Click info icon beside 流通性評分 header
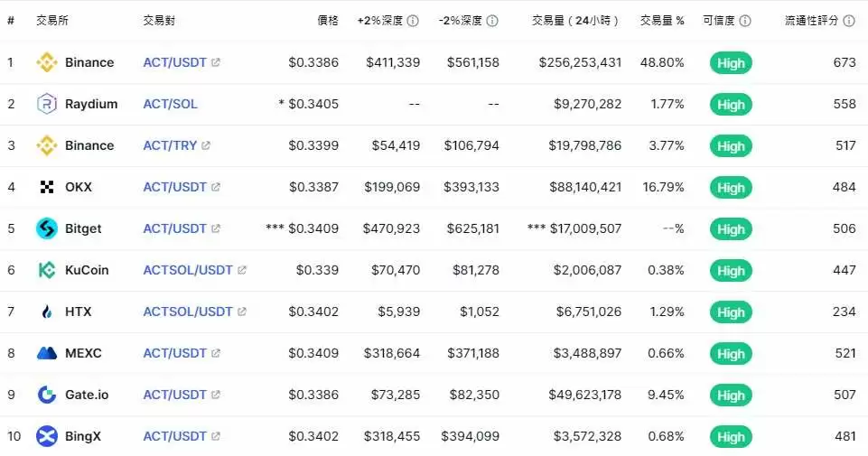Viewport: 868px width, 456px height. click(x=849, y=21)
